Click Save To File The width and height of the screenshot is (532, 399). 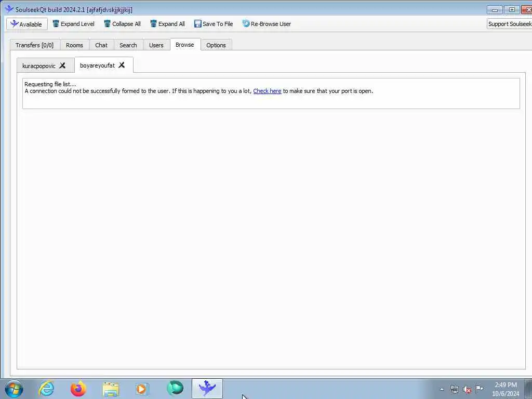[214, 24]
